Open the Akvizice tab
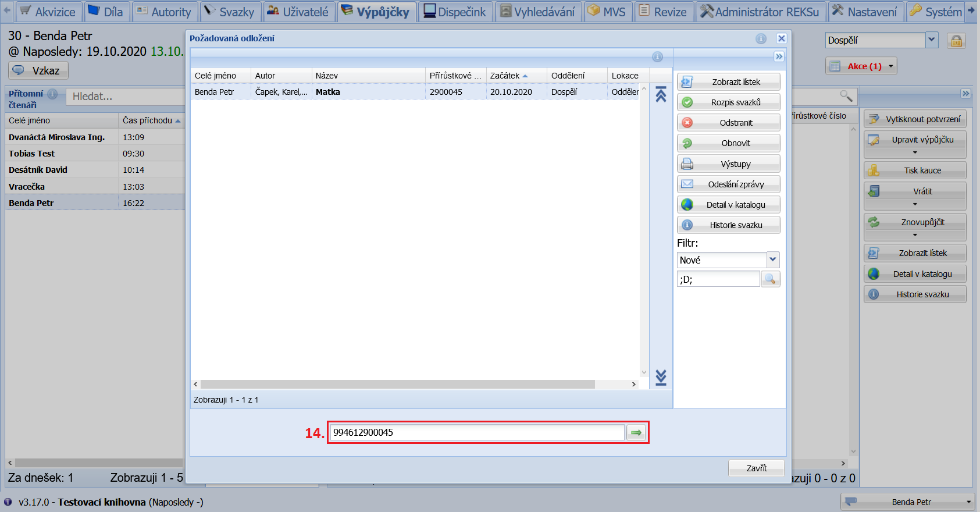Screen dimensions: 980x512 tap(48, 12)
